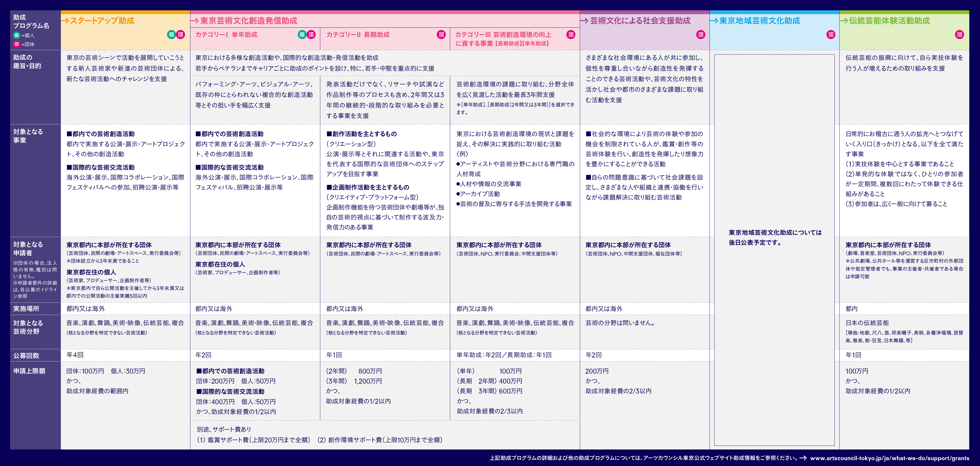Click the orange arrow before スタートアップ助成
980x466 pixels.
65,21
